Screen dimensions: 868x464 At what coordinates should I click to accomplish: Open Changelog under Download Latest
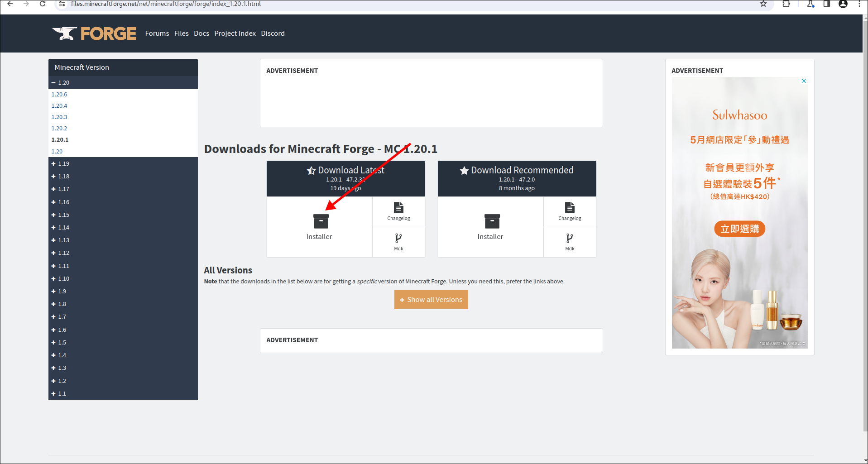398,211
